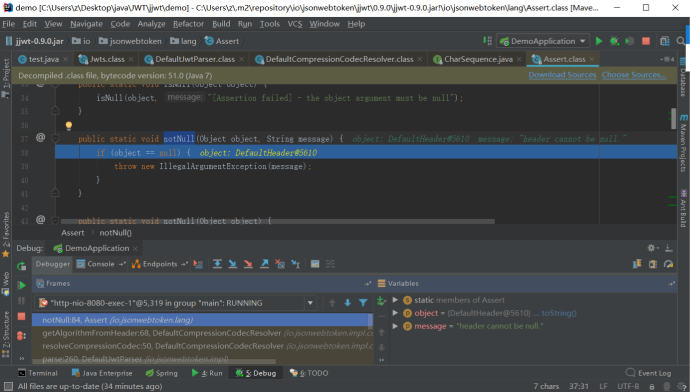Screen dimensions: 690x392
Task: Collapse notNull method fold at line 37
Action: 55,138
